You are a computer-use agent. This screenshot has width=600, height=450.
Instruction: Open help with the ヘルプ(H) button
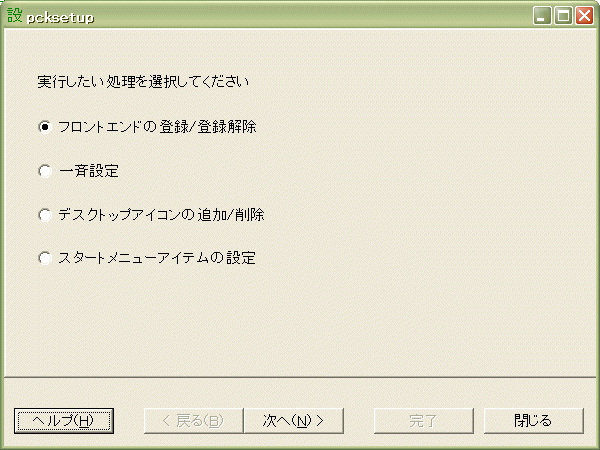(x=64, y=421)
